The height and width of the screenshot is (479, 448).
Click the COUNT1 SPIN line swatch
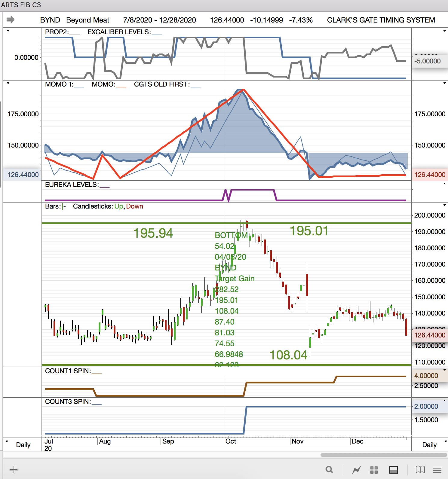pyautogui.click(x=97, y=373)
